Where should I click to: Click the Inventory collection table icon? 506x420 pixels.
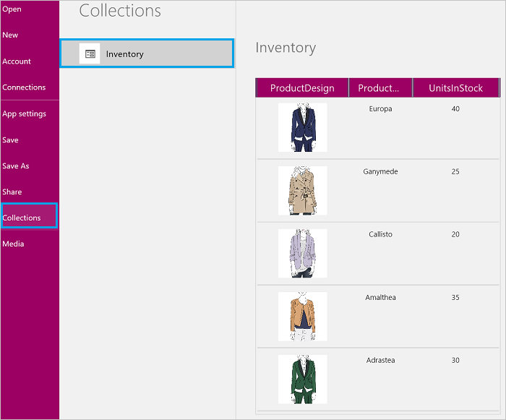[x=90, y=54]
